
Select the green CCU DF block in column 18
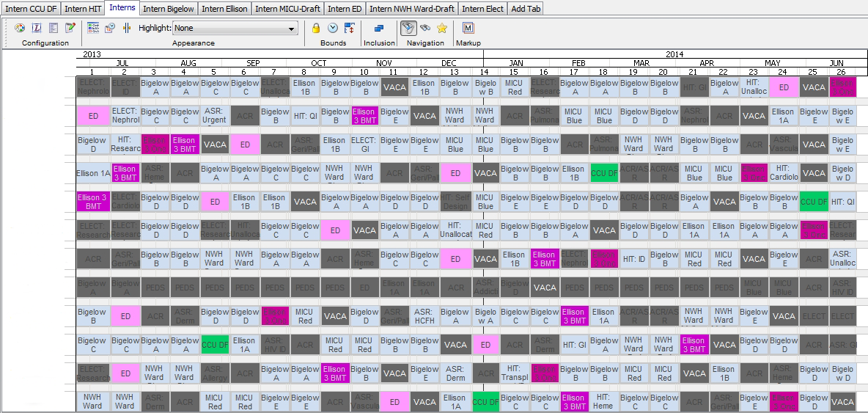coord(603,173)
